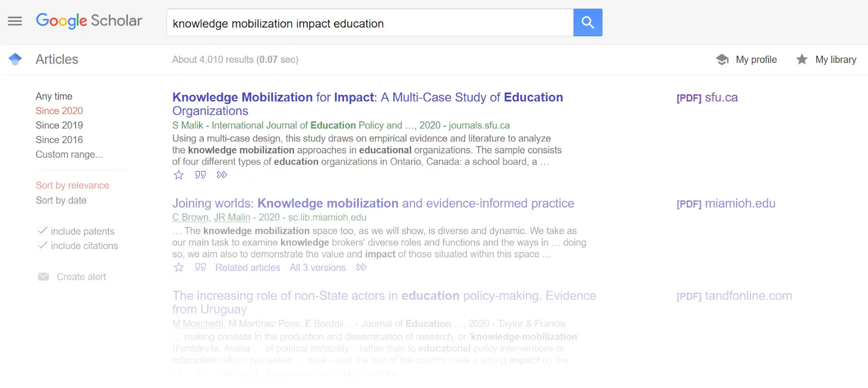Click About 4,010 results text
The image size is (868, 388).
coord(235,60)
